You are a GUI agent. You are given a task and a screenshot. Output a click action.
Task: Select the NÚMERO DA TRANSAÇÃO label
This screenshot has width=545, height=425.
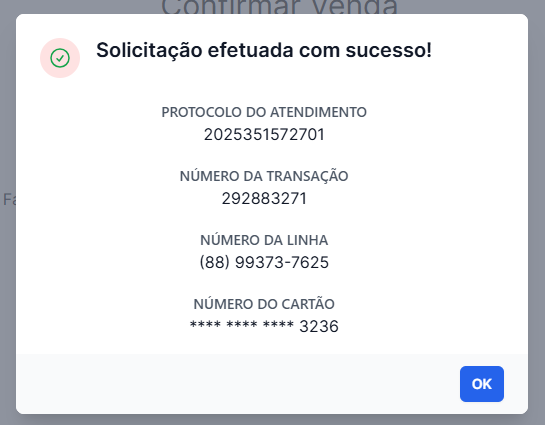tap(264, 175)
